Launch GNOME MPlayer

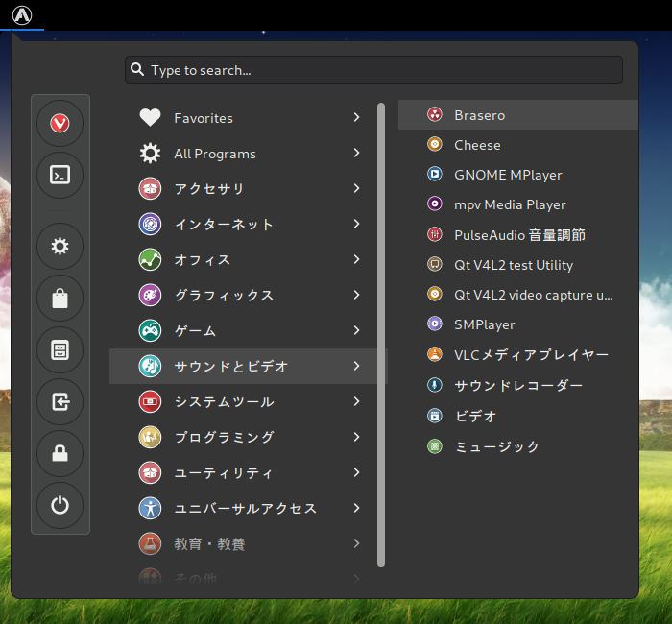coord(518,175)
